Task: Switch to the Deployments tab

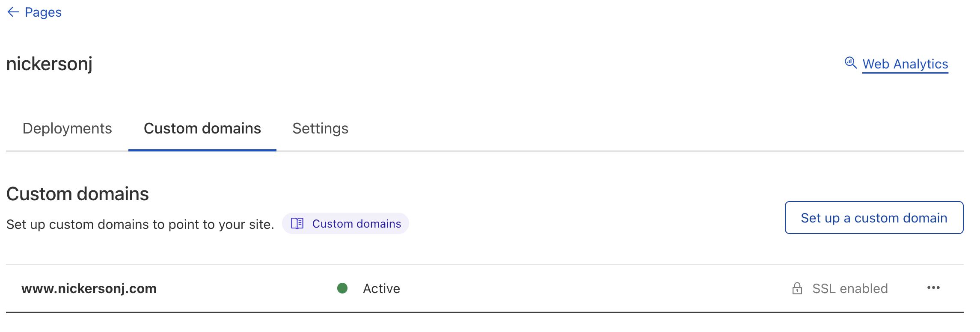Action: [x=67, y=128]
